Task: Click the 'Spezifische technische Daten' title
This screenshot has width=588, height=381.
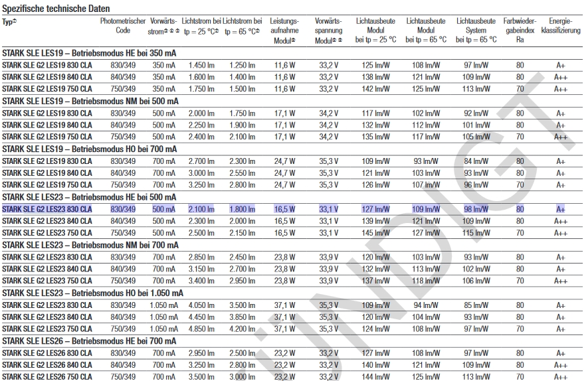Action: (x=56, y=8)
